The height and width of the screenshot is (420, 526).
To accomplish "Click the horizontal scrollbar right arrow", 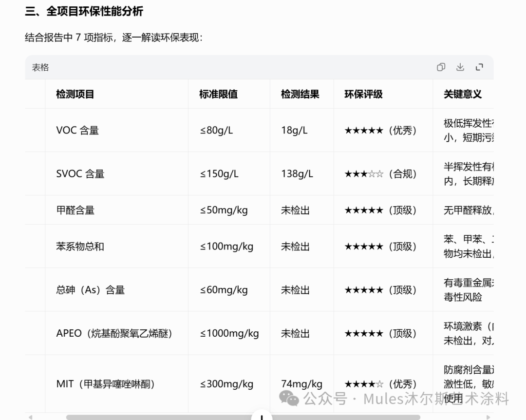I will point(488,417).
